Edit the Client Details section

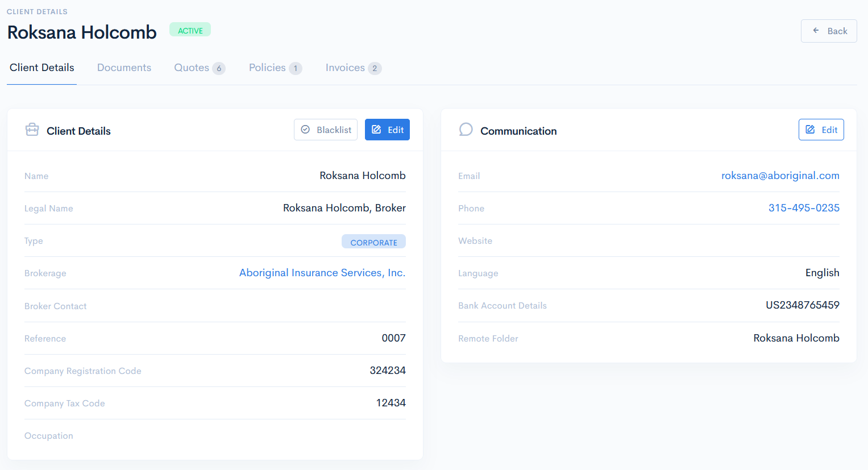point(387,130)
